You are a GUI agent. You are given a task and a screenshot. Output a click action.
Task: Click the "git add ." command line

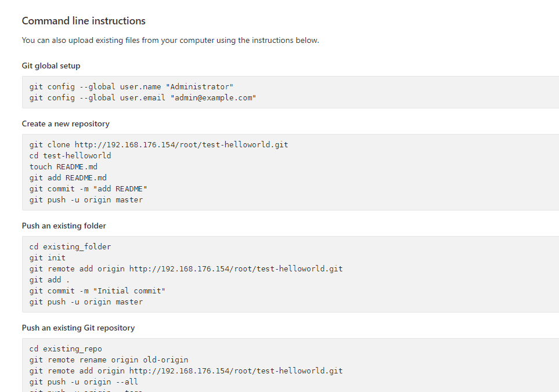(x=45, y=280)
